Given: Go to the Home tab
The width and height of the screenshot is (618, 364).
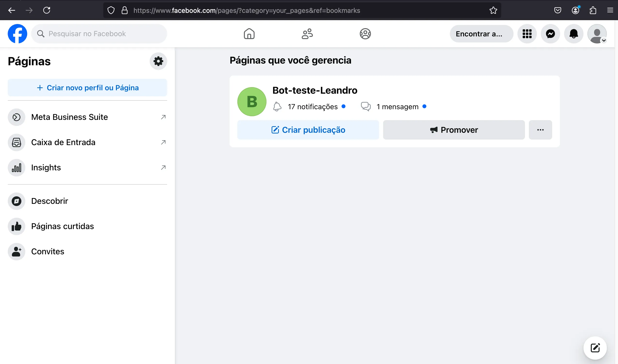Looking at the screenshot, I should coord(249,34).
